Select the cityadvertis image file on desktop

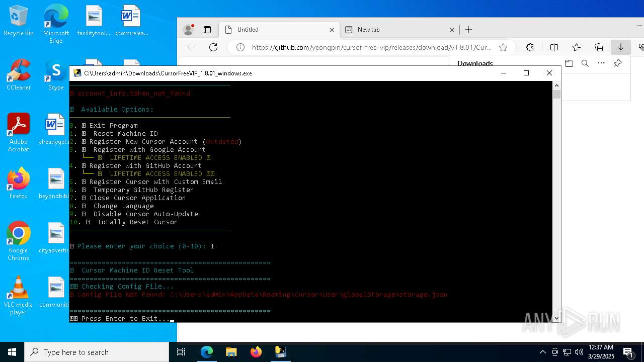click(54, 238)
